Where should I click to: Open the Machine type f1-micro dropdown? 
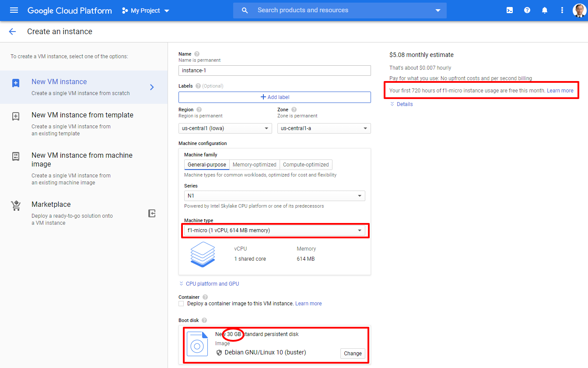(x=275, y=230)
